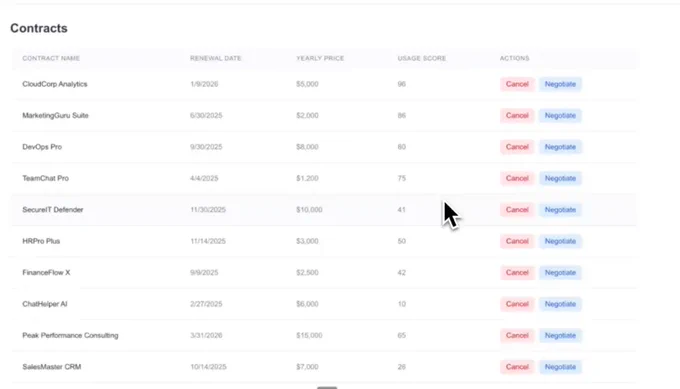Click the Renewal Date column header
Screen dimensions: 680x389
click(x=216, y=58)
